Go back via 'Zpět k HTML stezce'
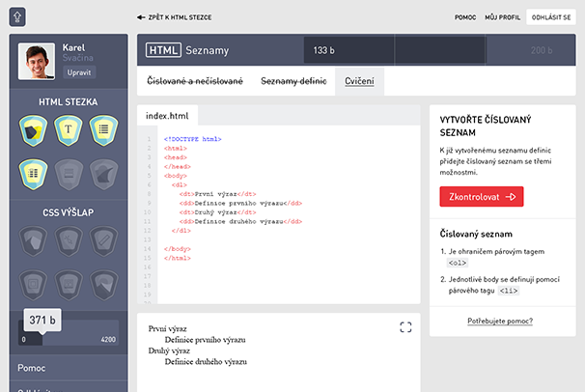Viewport: 585px width, 392px height. click(x=174, y=17)
